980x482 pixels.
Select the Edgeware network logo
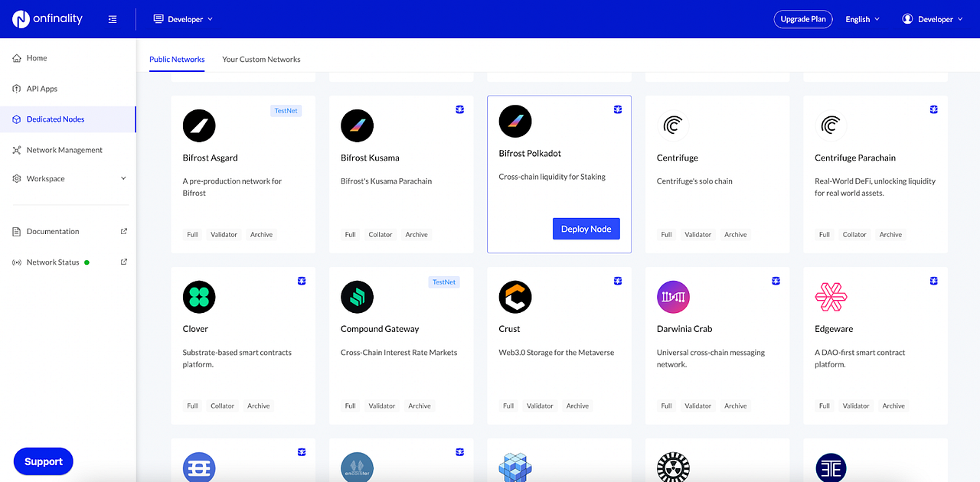click(831, 297)
